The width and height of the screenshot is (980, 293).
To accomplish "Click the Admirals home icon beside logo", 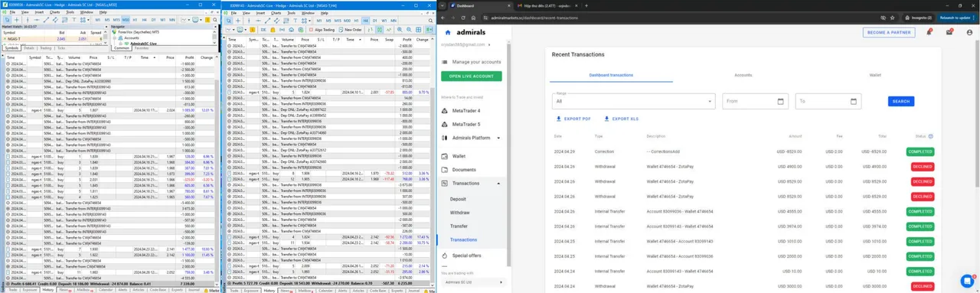I will 447,32.
